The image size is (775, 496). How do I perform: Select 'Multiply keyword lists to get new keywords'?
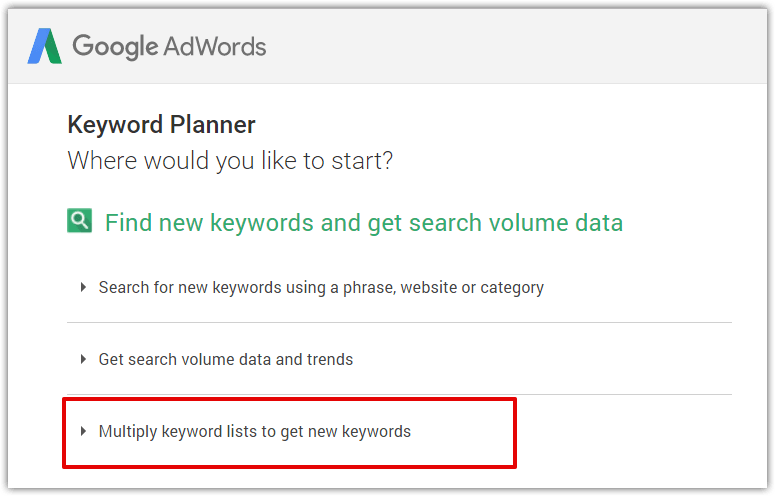coord(255,432)
